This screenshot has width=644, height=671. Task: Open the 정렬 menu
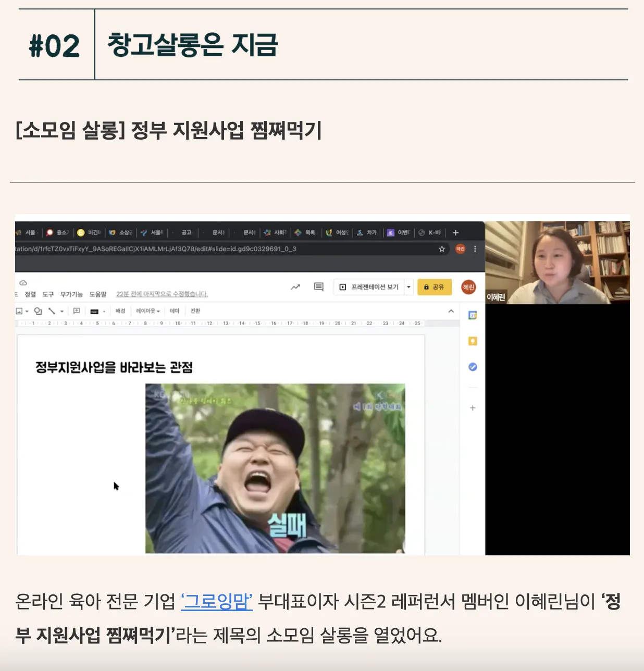(30, 294)
